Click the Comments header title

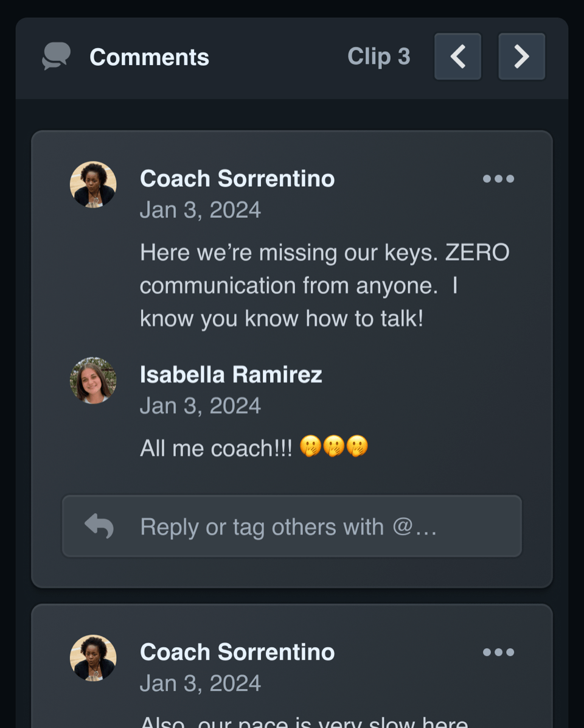(149, 57)
